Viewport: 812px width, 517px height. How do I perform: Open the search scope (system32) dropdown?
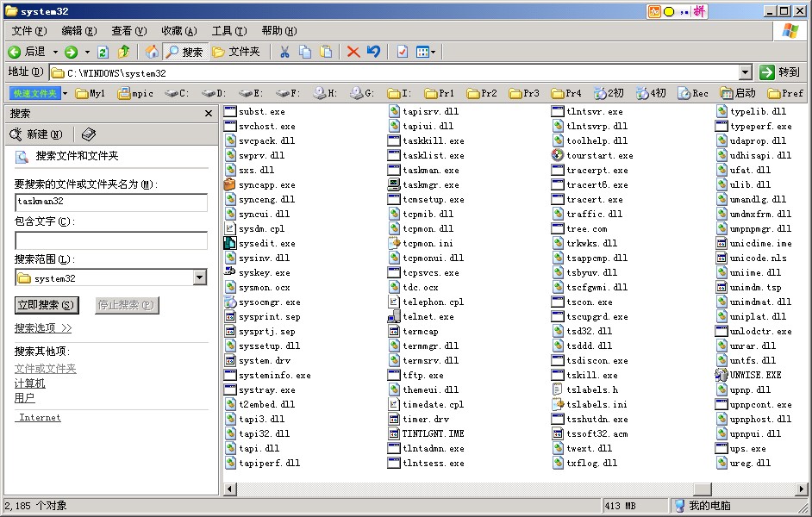[x=200, y=277]
